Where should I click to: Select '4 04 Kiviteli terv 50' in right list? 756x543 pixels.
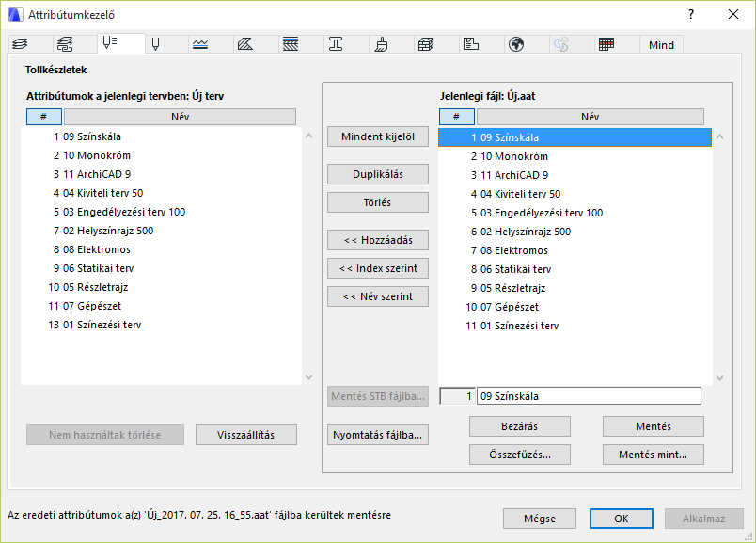[x=575, y=194]
